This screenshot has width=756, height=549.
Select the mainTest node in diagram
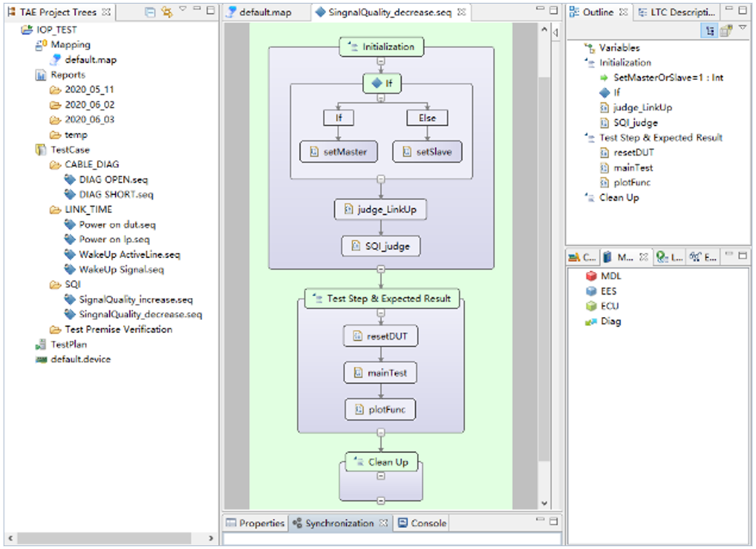point(381,372)
